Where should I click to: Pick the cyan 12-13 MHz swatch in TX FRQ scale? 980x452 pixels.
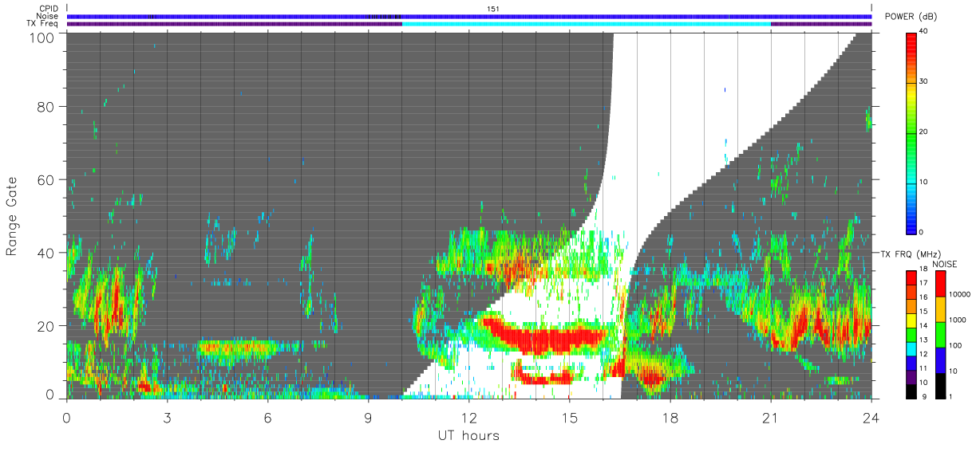point(911,348)
